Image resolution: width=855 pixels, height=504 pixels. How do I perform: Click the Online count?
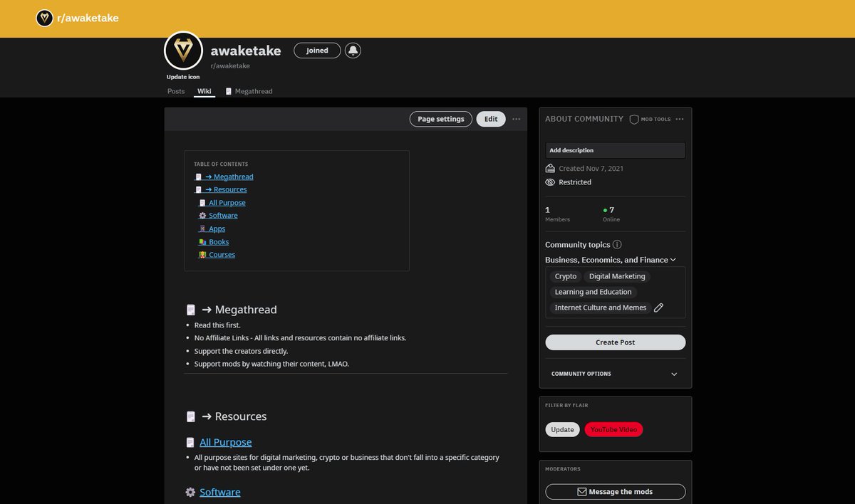611,214
